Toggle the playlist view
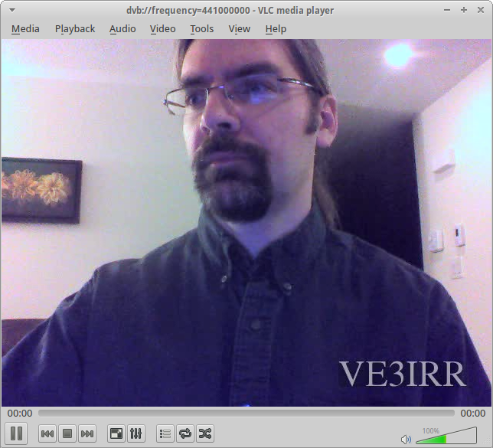 click(165, 433)
